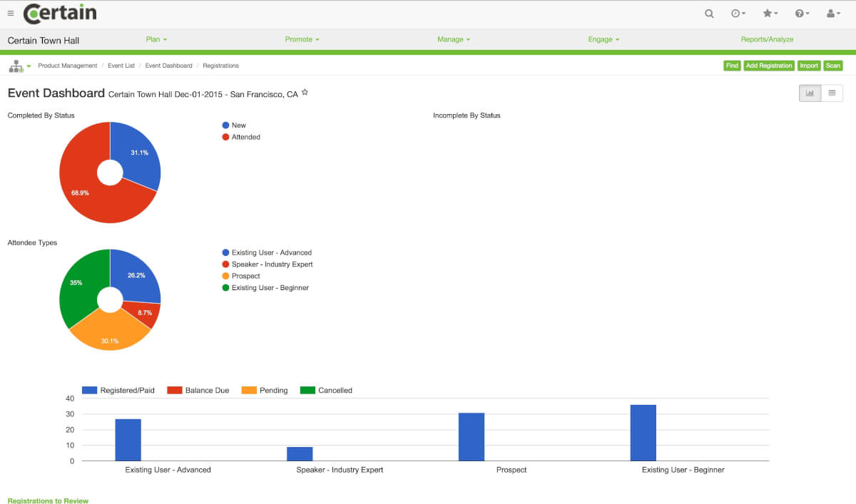Select Existing User - Advanced legend entry

[267, 252]
